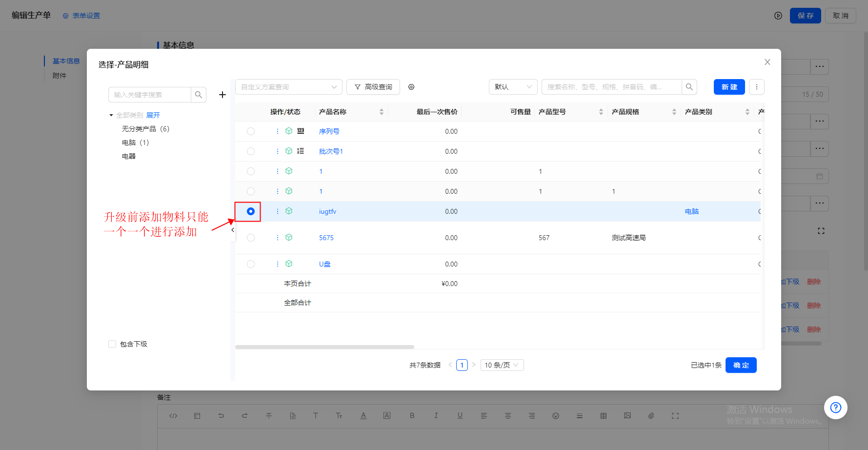Screen dimensions: 868x450
Task: Select the 电器 category
Action: (x=129, y=156)
